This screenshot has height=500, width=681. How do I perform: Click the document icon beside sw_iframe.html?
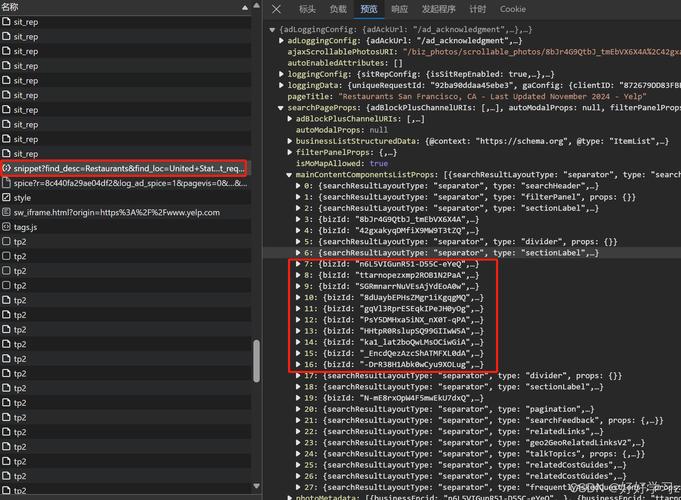(6, 212)
